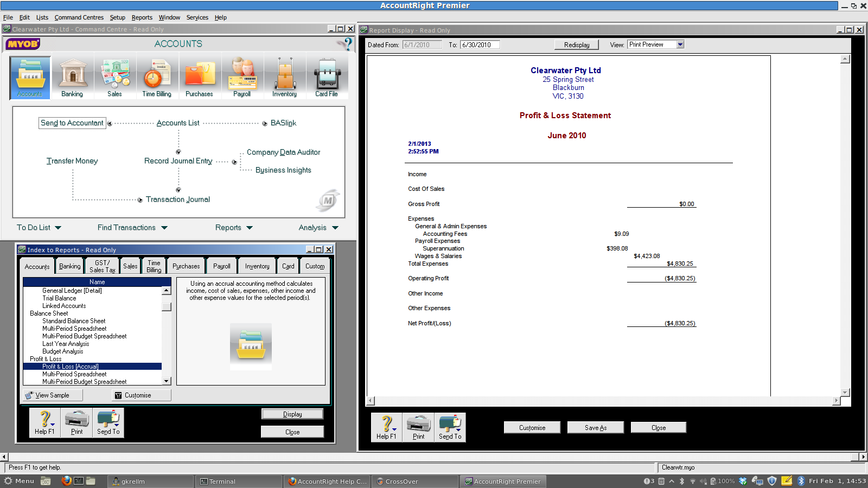This screenshot has width=868, height=488.
Task: Open the Command Centres menu
Action: click(79, 17)
